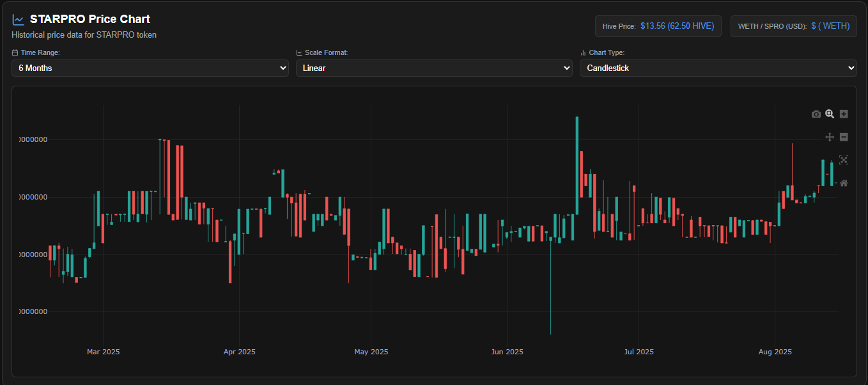Click the 'Time Range:' label text

[40, 52]
